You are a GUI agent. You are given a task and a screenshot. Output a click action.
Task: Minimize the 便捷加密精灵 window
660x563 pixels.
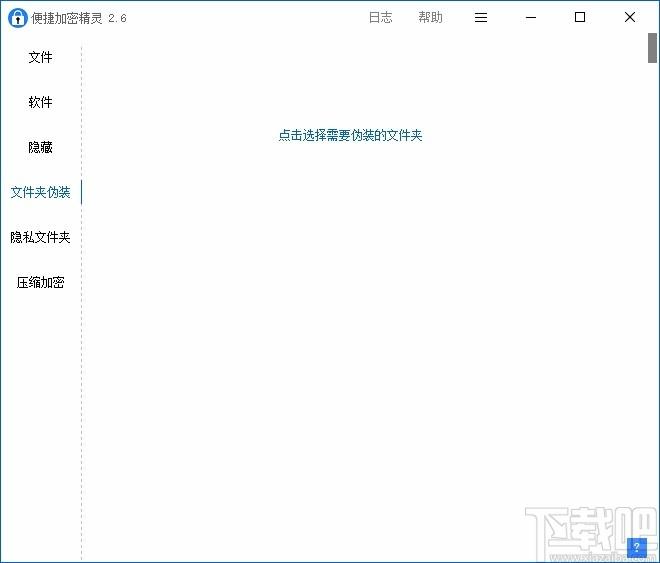click(x=531, y=17)
